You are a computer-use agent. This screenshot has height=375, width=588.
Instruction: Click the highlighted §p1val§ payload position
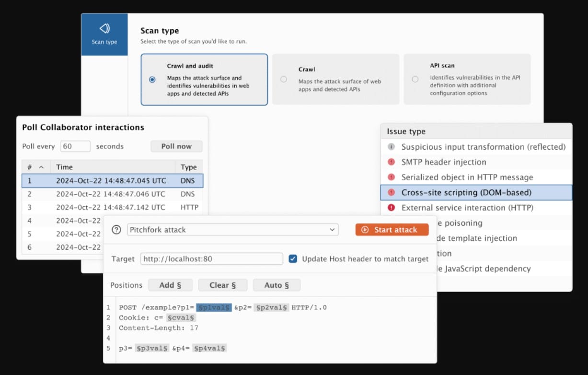coord(214,307)
